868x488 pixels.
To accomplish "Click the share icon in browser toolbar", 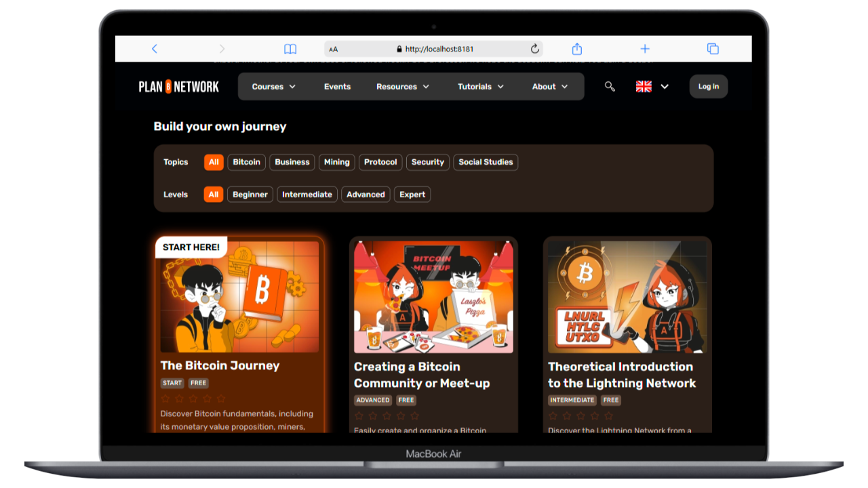I will click(577, 49).
